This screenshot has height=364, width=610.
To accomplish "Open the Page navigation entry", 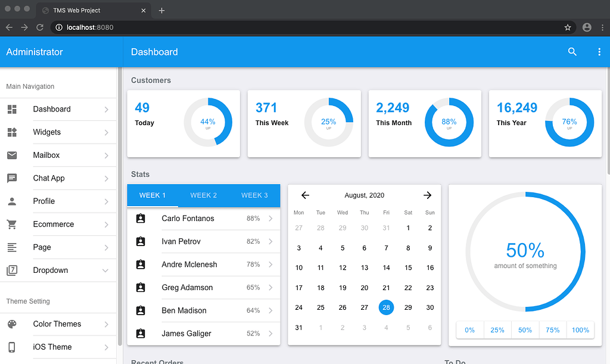I will [x=42, y=247].
